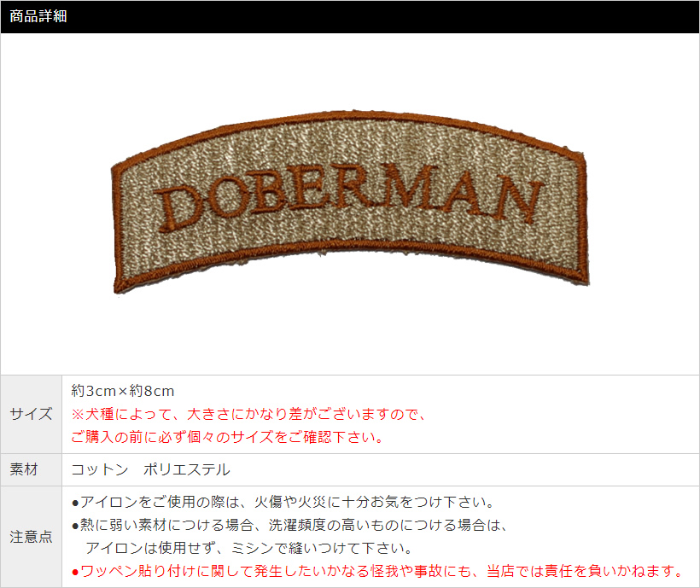Click the red line ご購入の前に必ず個々のサイズ

[227, 437]
